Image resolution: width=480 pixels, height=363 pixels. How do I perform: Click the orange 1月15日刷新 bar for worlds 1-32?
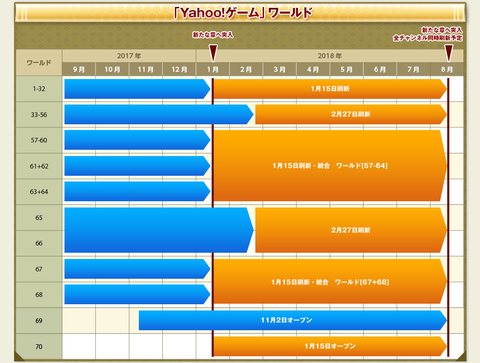click(x=330, y=89)
